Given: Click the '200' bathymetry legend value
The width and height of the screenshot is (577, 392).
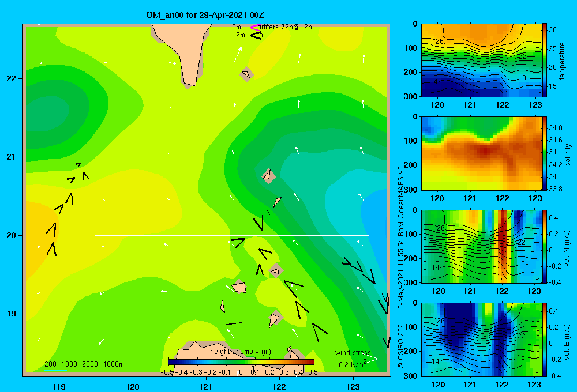Looking at the screenshot, I should 50,364.
